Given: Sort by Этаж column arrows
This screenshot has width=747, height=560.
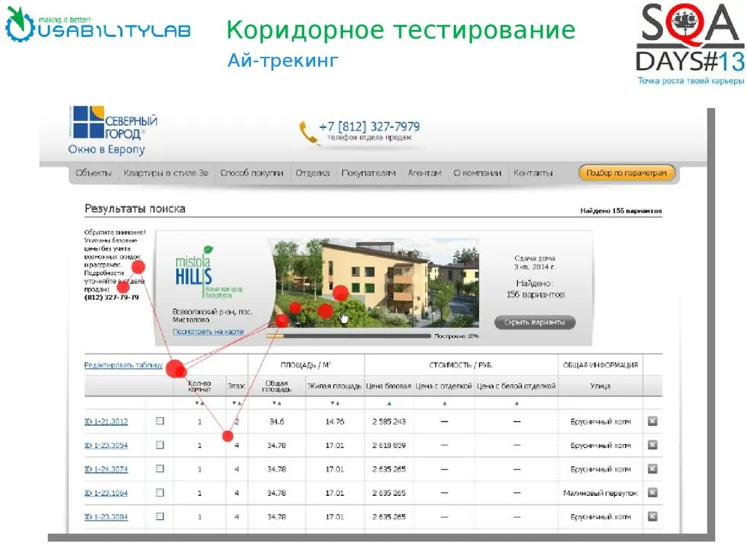Looking at the screenshot, I should 237,403.
